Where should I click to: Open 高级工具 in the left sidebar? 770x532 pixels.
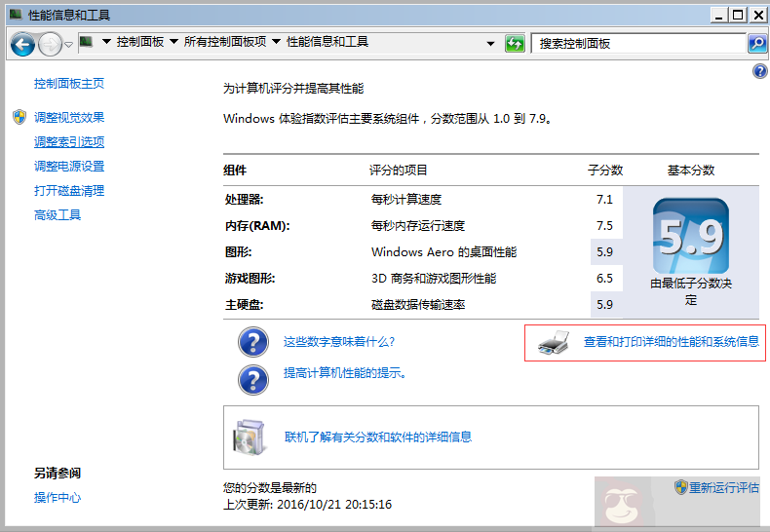58,215
